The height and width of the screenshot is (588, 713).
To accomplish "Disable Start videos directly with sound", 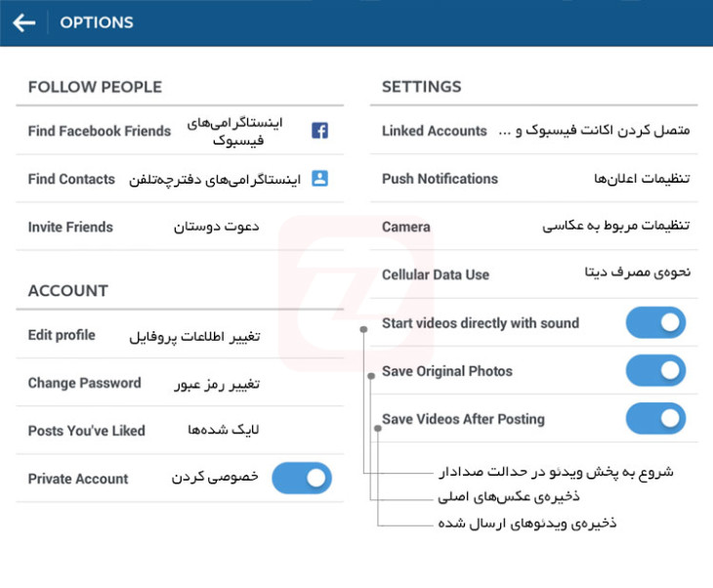I will 655,322.
